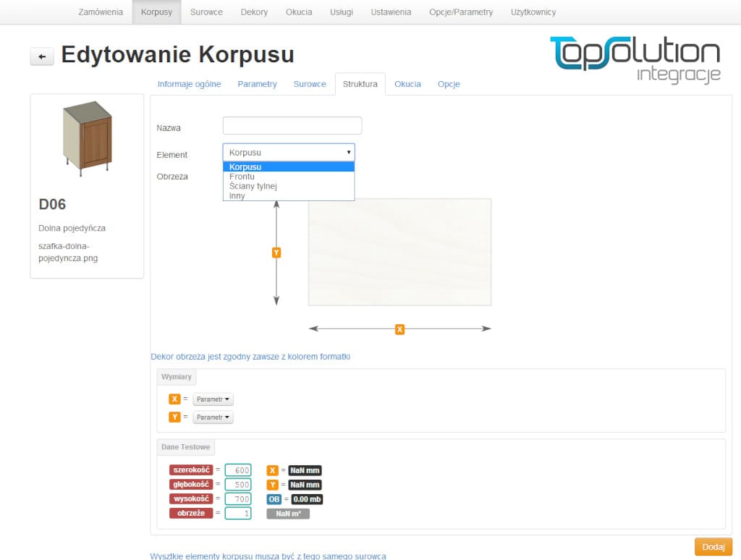Select 'Frontu' in the Element dropdown

coord(242,176)
